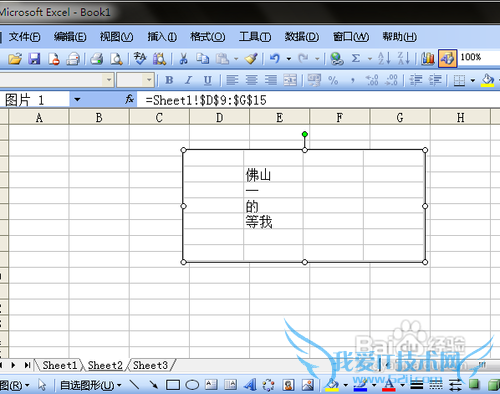Viewport: 500px width, 394px height.
Task: Switch to the Sheet3 tab
Action: (x=150, y=365)
